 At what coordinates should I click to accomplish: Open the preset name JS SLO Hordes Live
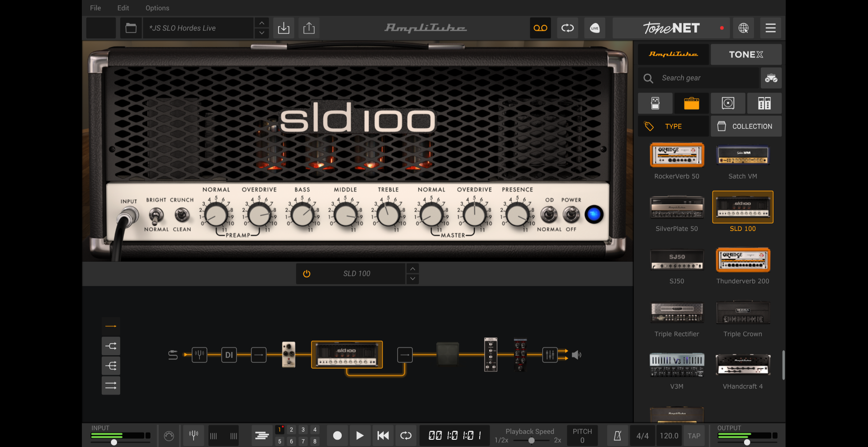coord(198,28)
